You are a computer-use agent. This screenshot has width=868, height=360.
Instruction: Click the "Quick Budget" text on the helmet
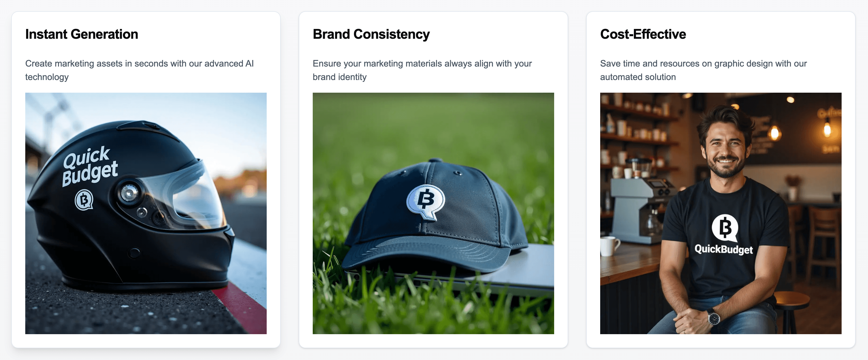89,165
